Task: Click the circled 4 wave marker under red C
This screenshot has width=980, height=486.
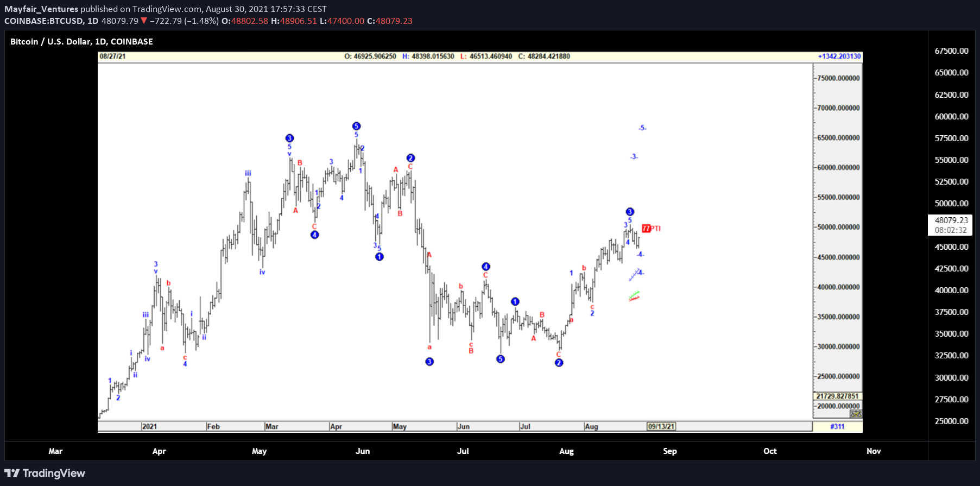Action: pos(315,235)
